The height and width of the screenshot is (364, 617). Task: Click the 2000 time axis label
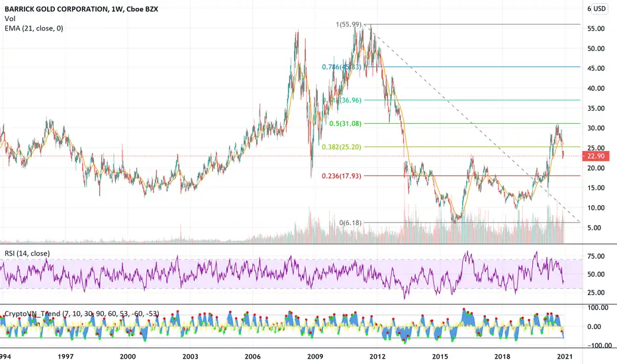(x=128, y=357)
